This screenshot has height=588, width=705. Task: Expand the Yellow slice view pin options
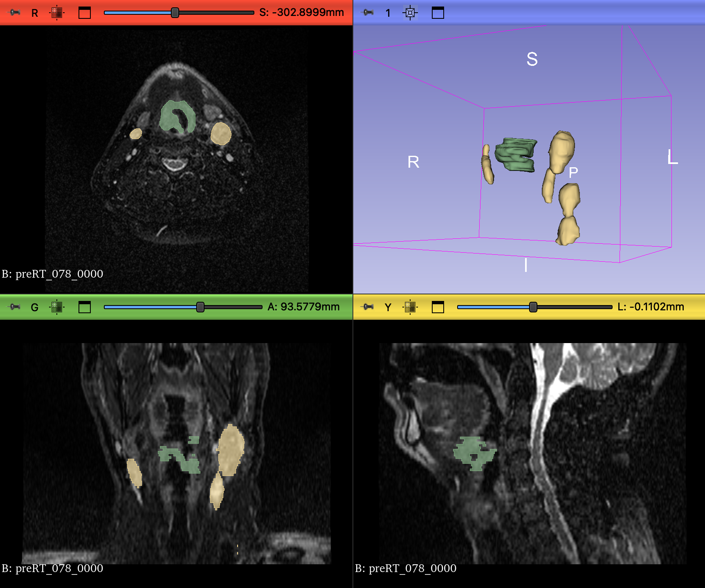pos(368,307)
